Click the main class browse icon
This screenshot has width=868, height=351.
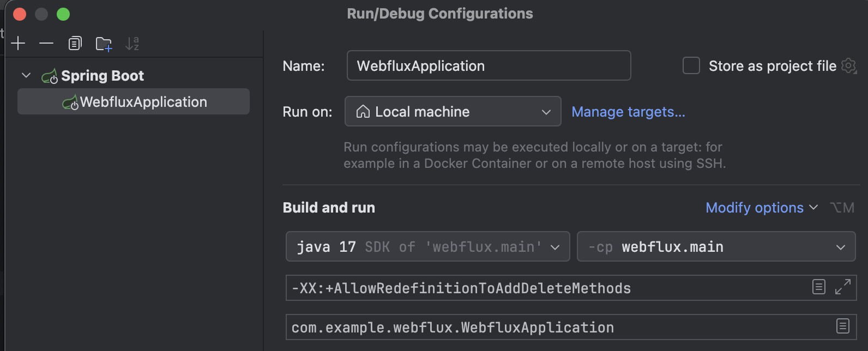coord(843,326)
